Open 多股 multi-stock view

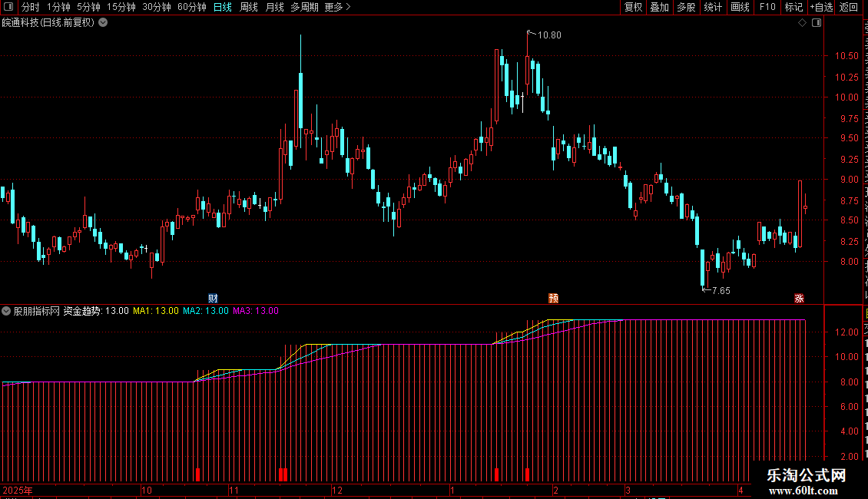pos(686,7)
